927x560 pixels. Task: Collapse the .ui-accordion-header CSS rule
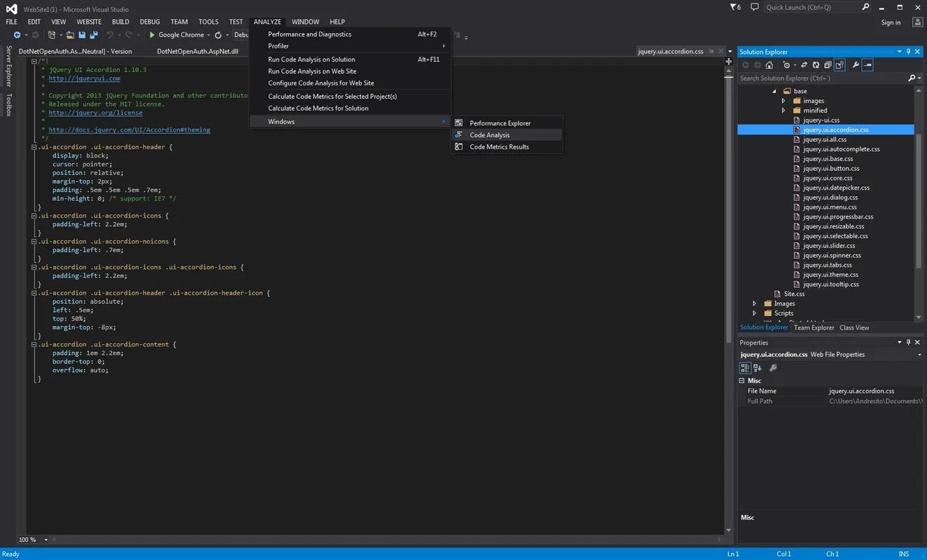point(33,147)
